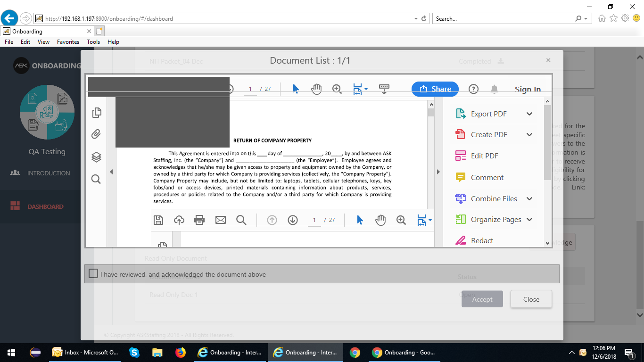Go to previous page with up arrow in lower toolbar
Screen dimensions: 644x362
coord(272,220)
